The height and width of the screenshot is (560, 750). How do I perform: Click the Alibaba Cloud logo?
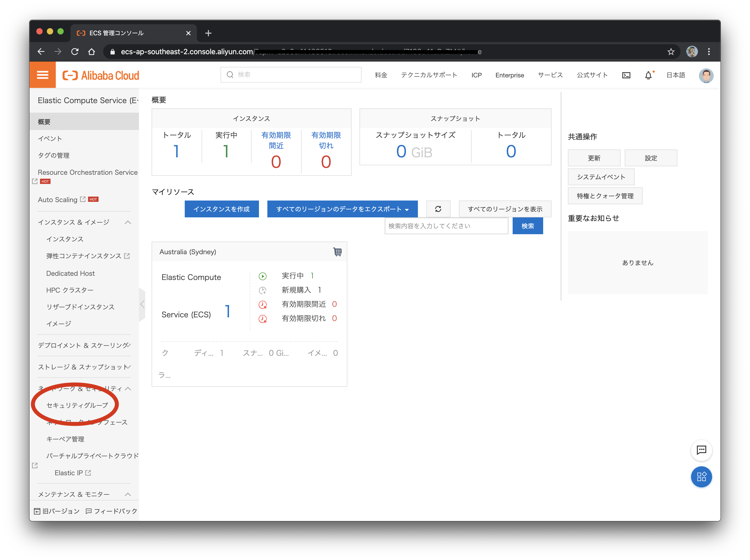[100, 75]
